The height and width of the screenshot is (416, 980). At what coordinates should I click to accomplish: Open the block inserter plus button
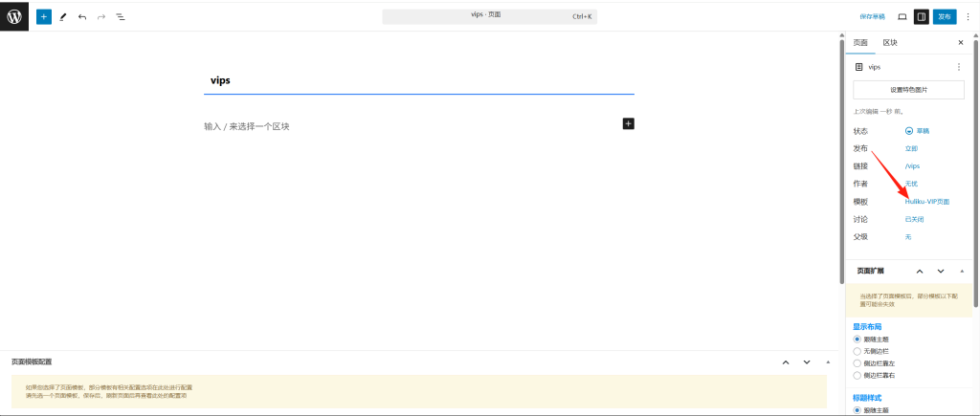[43, 16]
